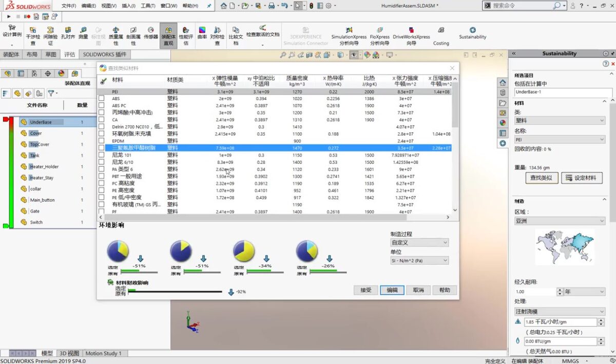The width and height of the screenshot is (616, 364).
Task: Launch SimulationXpress analysis wizard
Action: pyautogui.click(x=349, y=36)
